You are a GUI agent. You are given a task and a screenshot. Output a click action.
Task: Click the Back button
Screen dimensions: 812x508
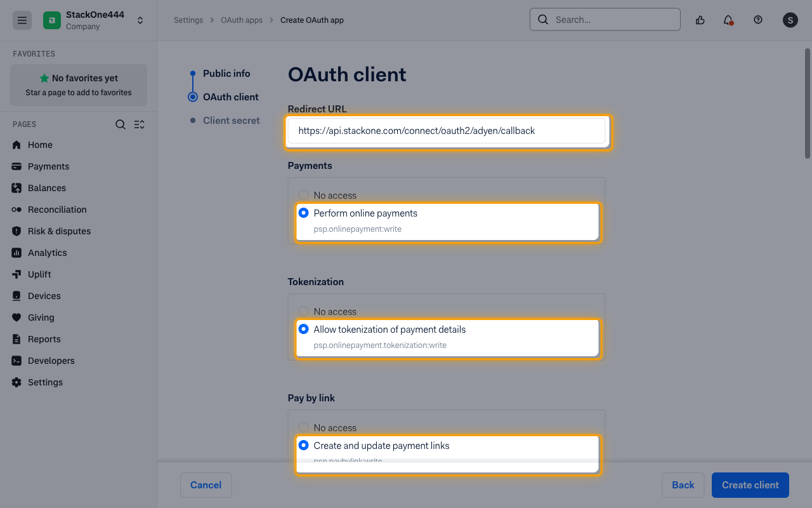(x=683, y=485)
